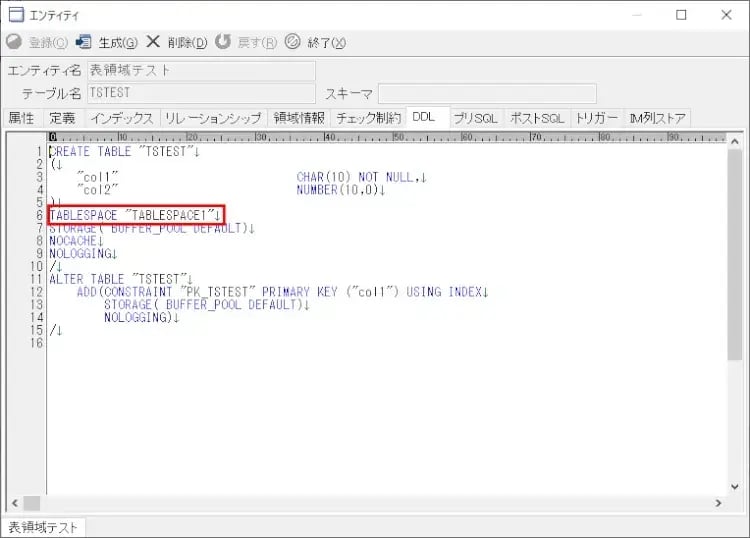
Task: Click the horizontal scrollbar right arrow
Action: click(x=718, y=502)
